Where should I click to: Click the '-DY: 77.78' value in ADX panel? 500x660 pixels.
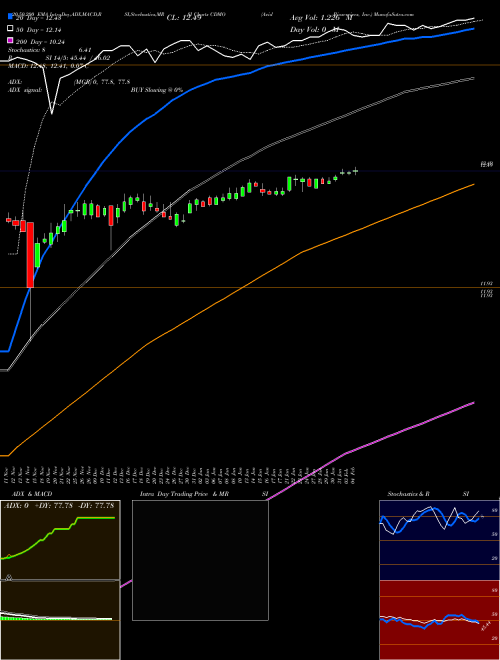(96, 505)
